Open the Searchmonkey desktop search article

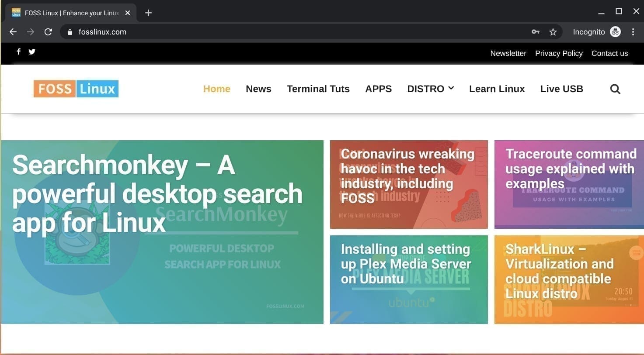(x=162, y=232)
